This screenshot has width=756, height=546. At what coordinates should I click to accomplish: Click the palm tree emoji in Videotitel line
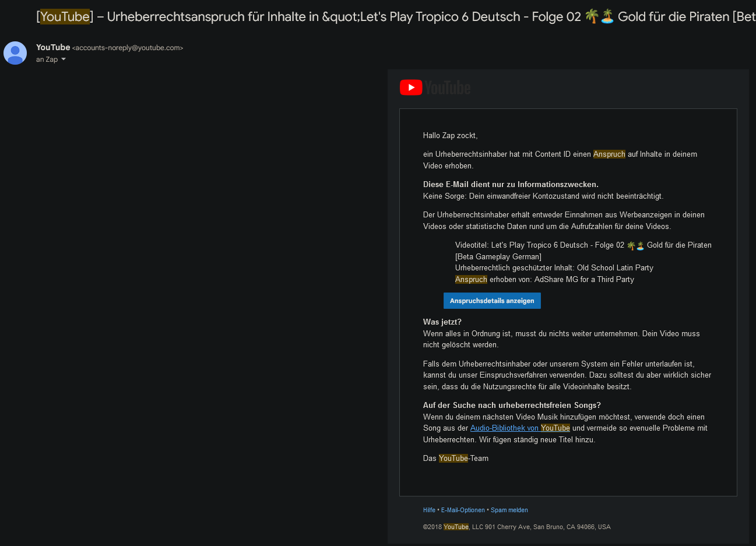pos(631,246)
